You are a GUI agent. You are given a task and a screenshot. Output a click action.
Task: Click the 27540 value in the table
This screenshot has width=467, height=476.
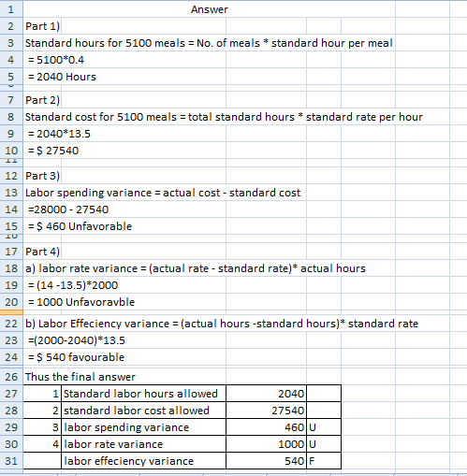[x=266, y=411]
